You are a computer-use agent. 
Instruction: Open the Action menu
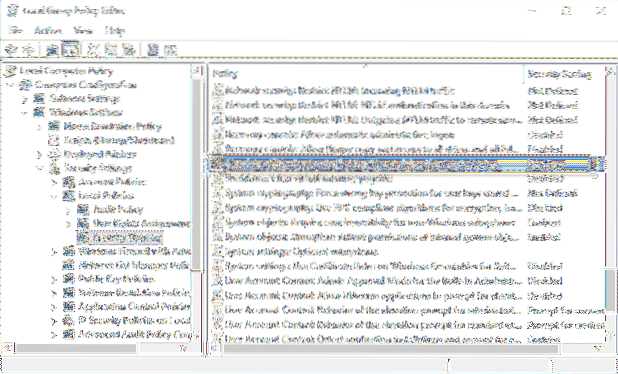[x=48, y=30]
